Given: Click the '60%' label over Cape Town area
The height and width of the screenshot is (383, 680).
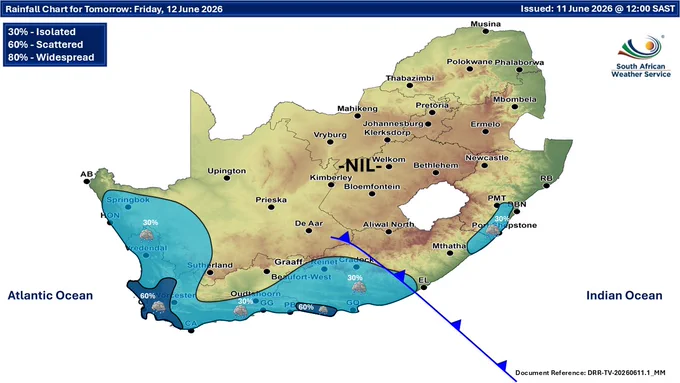Looking at the screenshot, I should tap(147, 296).
